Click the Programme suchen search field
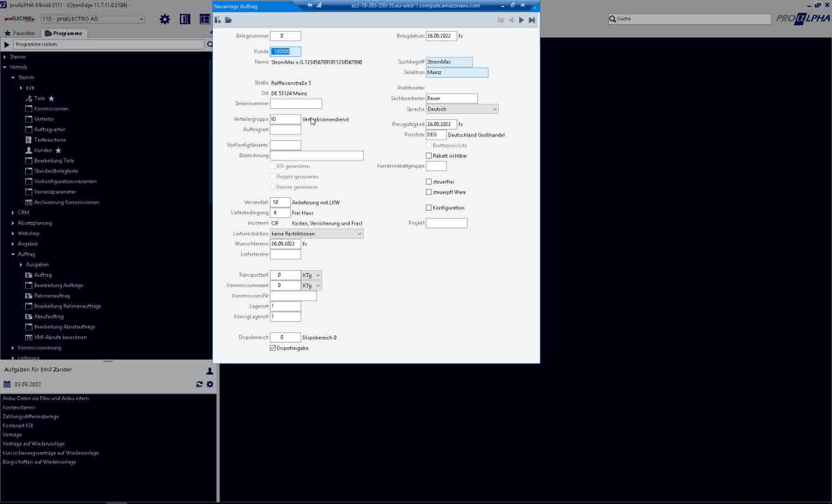This screenshot has width=832, height=504. (x=109, y=44)
